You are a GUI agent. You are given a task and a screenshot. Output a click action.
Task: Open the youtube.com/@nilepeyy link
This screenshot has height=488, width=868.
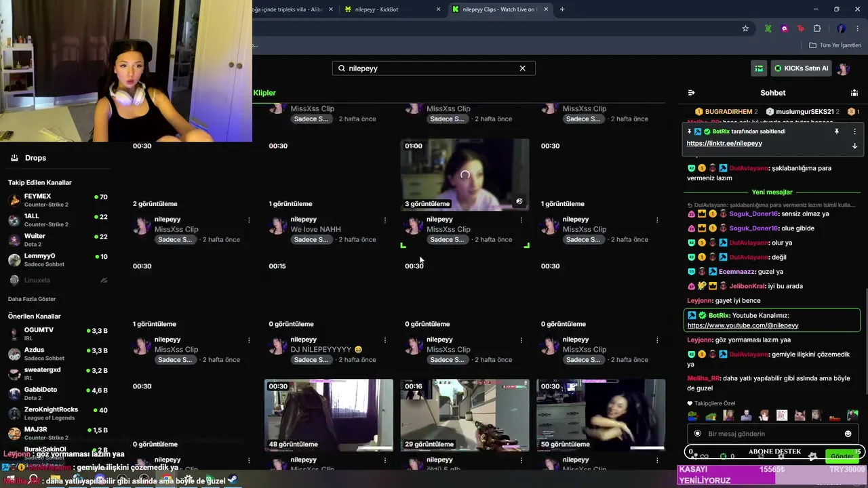tap(743, 325)
